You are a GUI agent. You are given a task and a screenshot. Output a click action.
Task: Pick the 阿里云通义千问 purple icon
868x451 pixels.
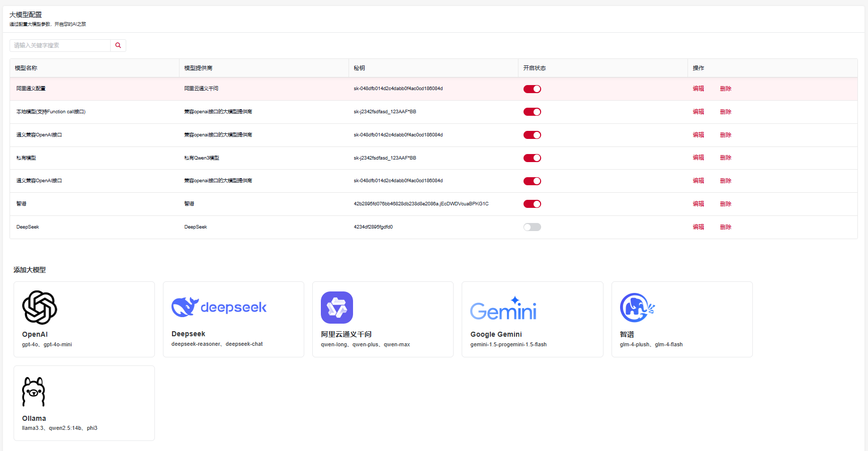(337, 308)
